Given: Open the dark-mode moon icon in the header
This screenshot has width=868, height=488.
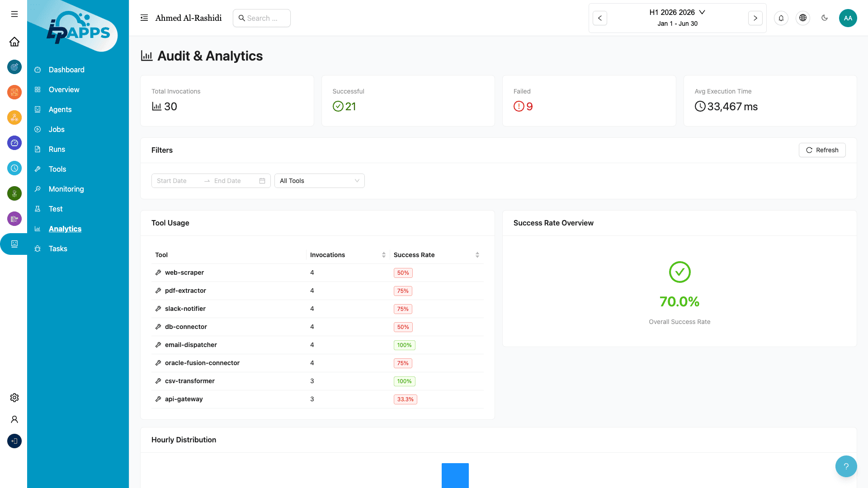Looking at the screenshot, I should point(825,18).
